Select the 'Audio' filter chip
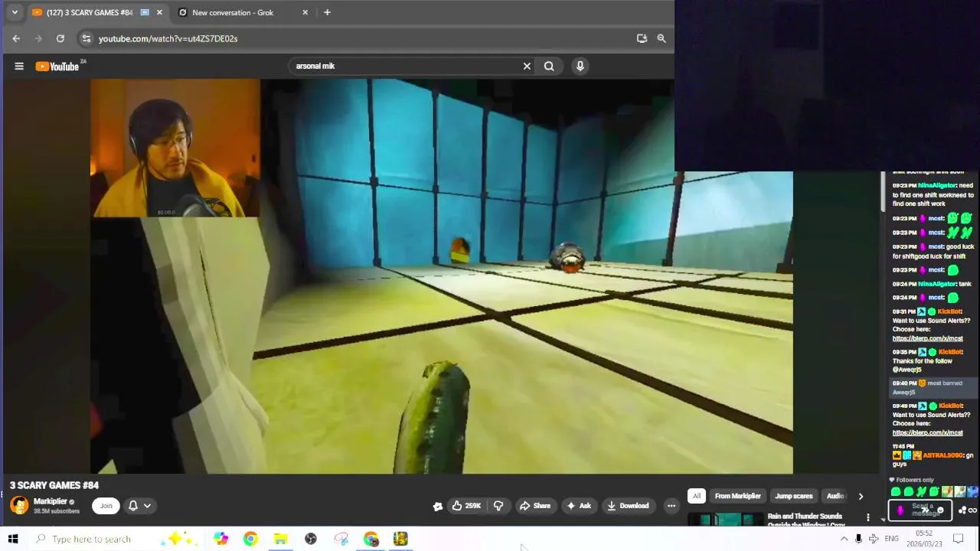Viewport: 980px width, 551px height. coord(835,496)
